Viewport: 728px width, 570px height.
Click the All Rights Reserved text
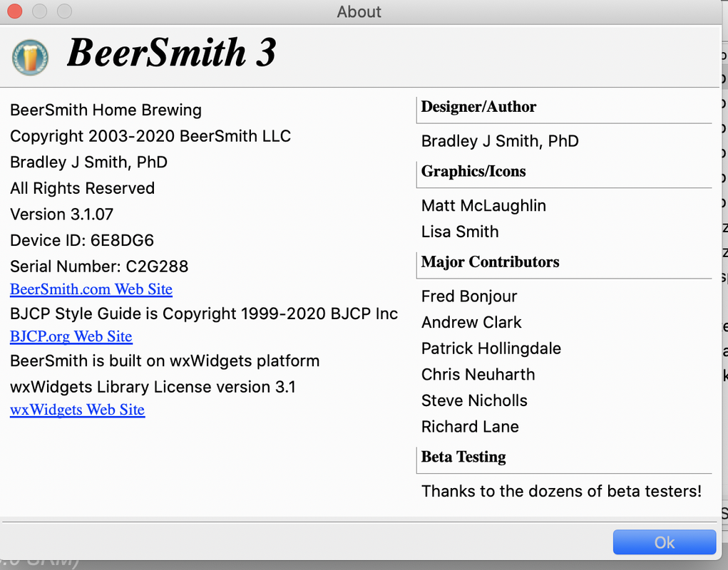point(82,188)
